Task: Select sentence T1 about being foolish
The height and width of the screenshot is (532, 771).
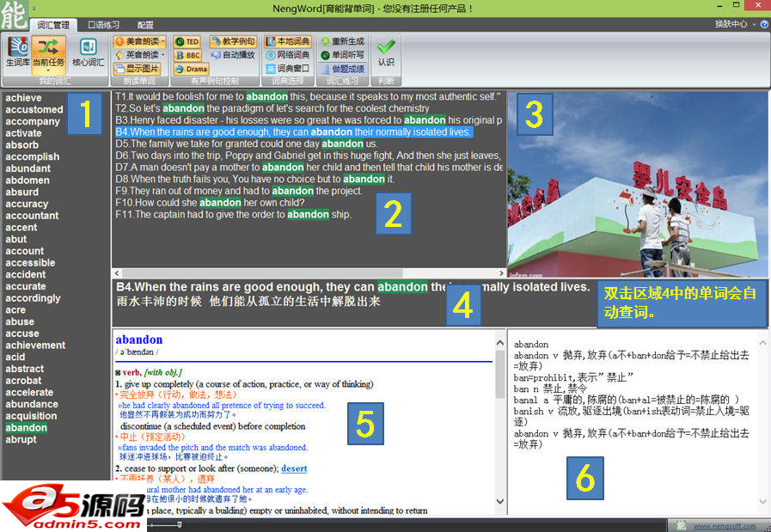Action: (308, 97)
